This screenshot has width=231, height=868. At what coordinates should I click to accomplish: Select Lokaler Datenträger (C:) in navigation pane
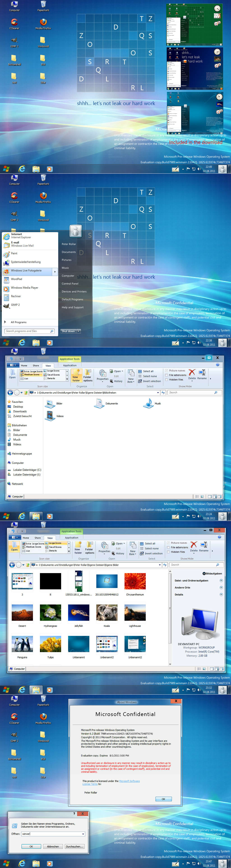[x=24, y=470]
